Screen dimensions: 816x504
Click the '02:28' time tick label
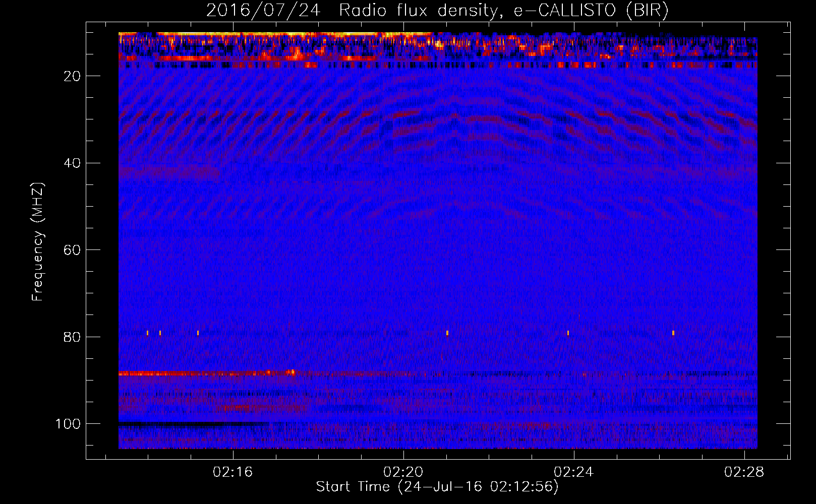click(x=744, y=472)
